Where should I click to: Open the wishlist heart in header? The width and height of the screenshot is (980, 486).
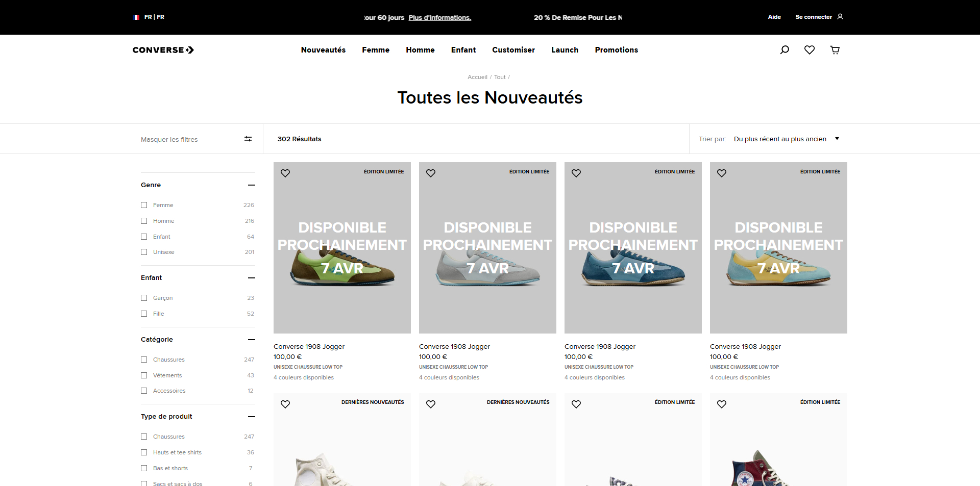[x=810, y=50]
